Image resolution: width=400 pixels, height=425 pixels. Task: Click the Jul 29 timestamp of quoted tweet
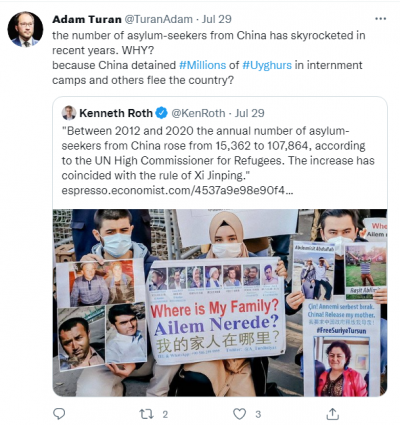click(250, 113)
